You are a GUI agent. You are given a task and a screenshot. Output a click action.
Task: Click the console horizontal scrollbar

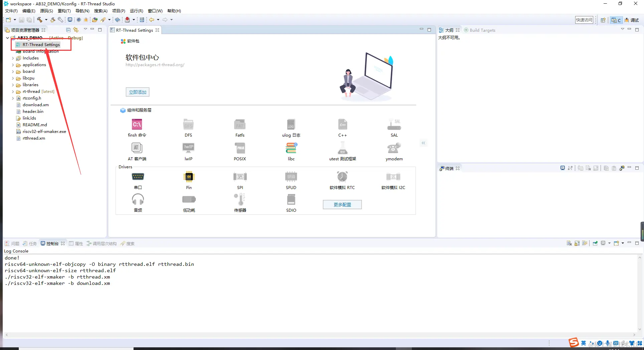click(321, 335)
